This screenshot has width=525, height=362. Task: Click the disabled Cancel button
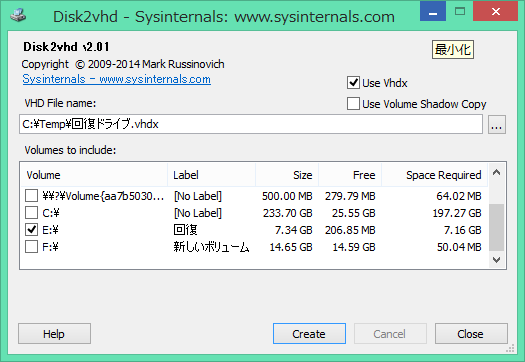390,334
